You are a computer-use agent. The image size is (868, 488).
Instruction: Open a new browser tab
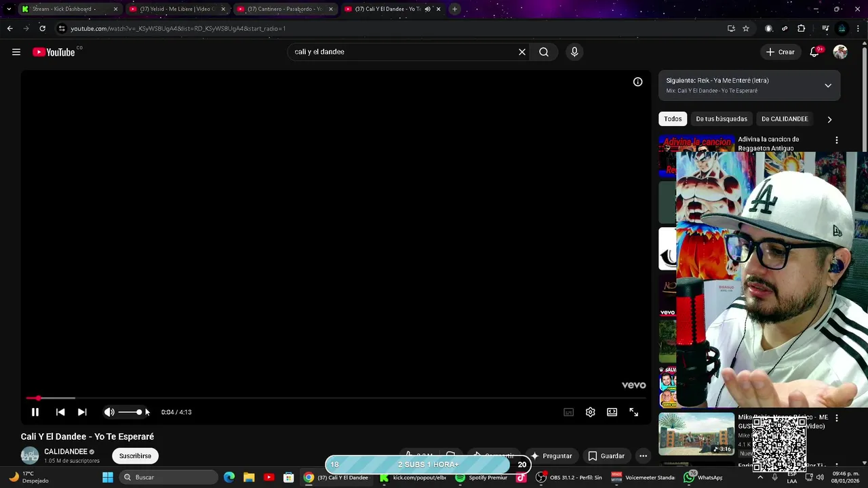point(455,9)
